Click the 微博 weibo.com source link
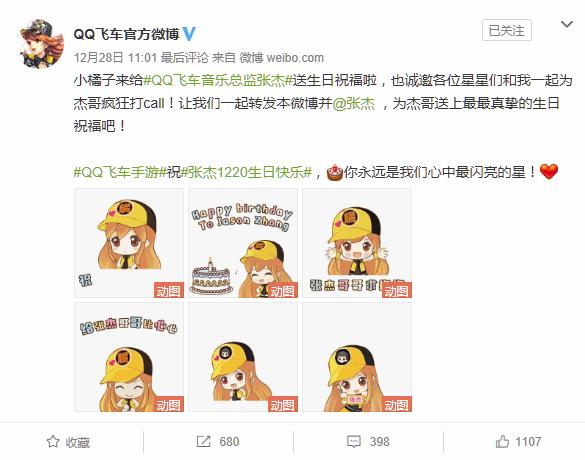Viewport: 585px width, 460px height. point(282,57)
